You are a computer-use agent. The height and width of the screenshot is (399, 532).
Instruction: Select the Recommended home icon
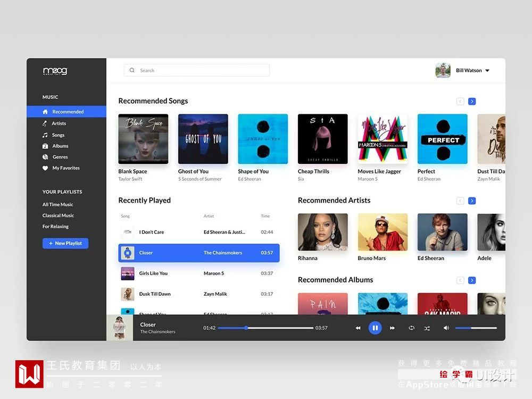coord(45,112)
